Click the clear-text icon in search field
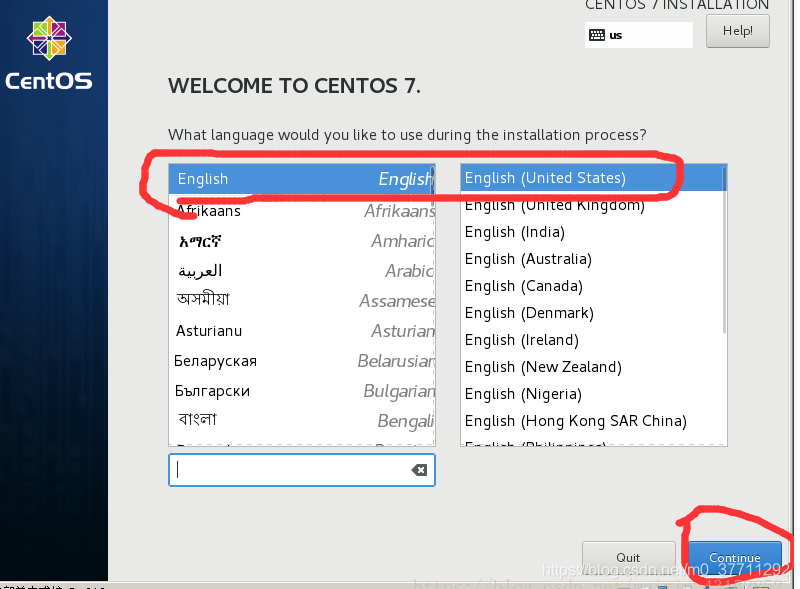This screenshot has width=800, height=589. 419,470
